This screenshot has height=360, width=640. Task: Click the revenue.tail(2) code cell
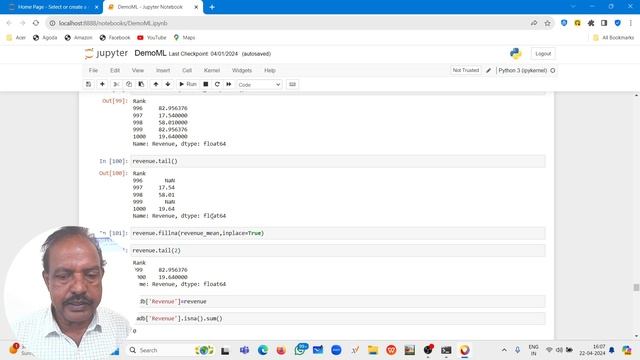pos(338,250)
